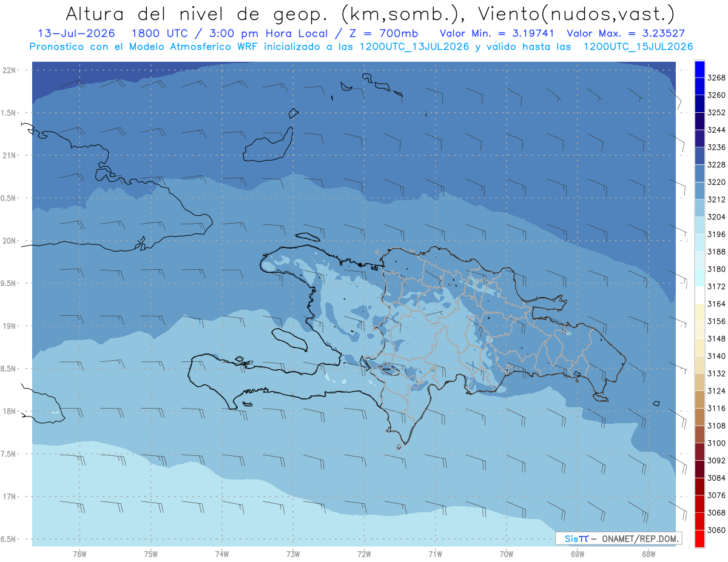The height and width of the screenshot is (562, 728).
Task: Click the '72W' longitude axis label
Action: tap(364, 554)
